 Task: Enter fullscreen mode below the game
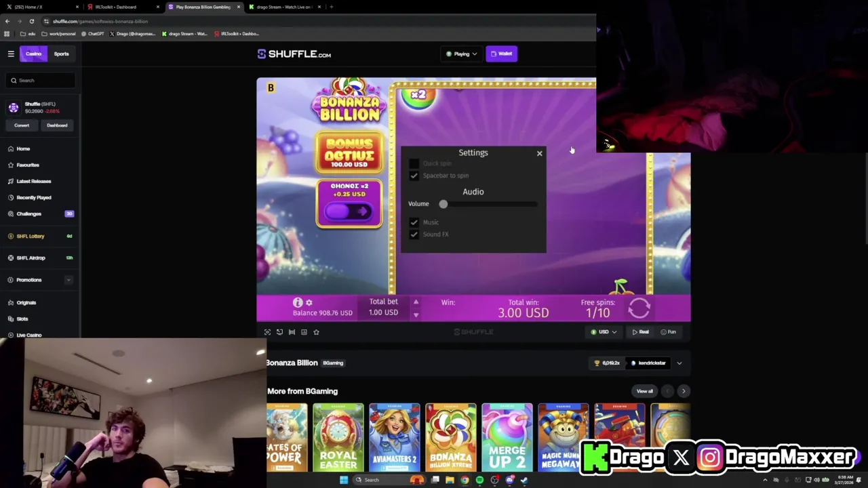[x=267, y=332]
